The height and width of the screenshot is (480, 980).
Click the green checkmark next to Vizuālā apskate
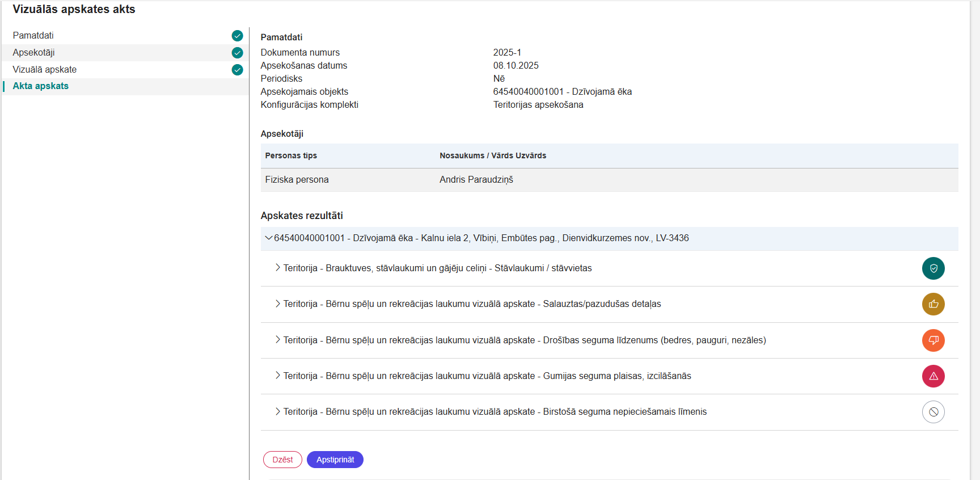(237, 70)
